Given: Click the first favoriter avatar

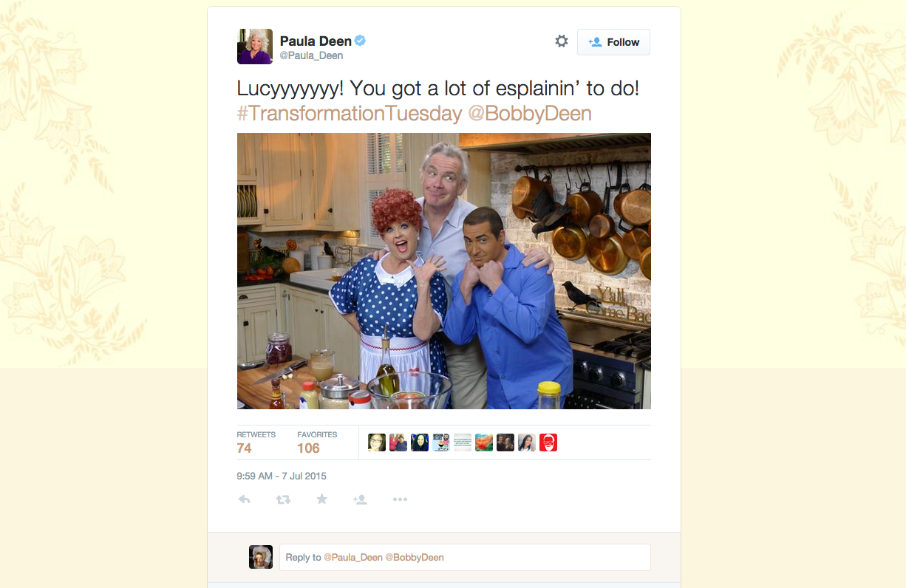Looking at the screenshot, I should pos(377,442).
